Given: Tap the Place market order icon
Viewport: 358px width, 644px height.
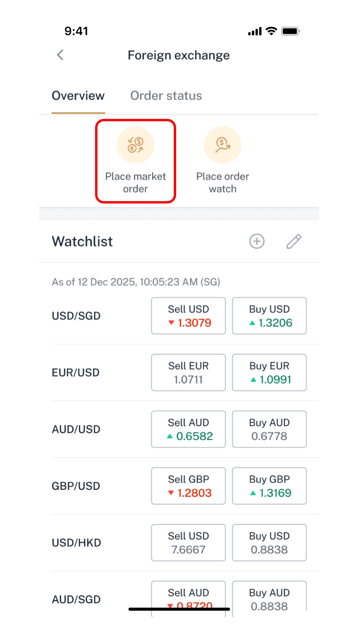Looking at the screenshot, I should click(x=135, y=145).
